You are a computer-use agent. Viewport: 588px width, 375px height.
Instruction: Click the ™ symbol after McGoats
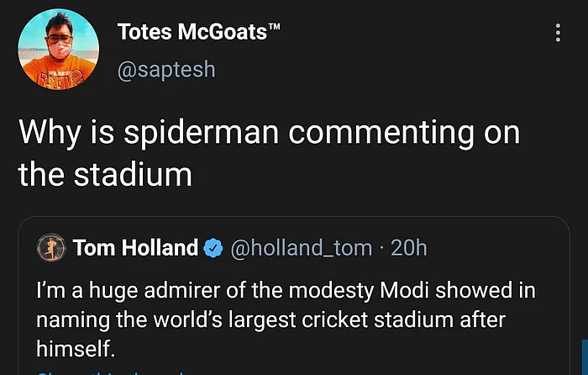(273, 29)
